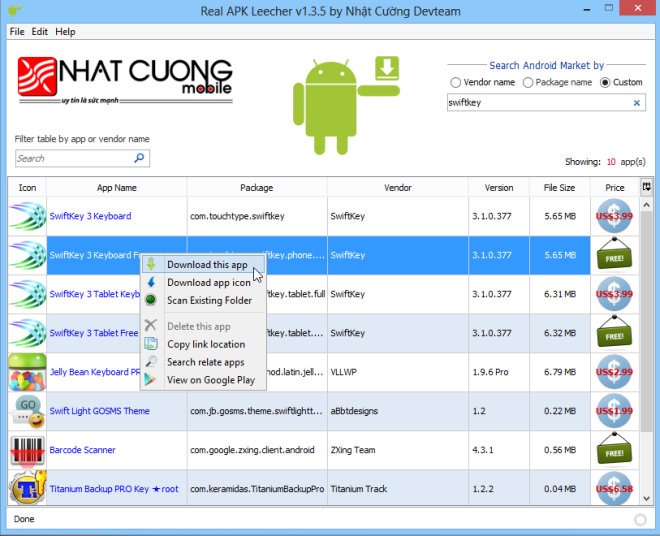Screen dimensions: 660x536
Task: Click the green arrow icon beside Download this app
Action: [151, 264]
